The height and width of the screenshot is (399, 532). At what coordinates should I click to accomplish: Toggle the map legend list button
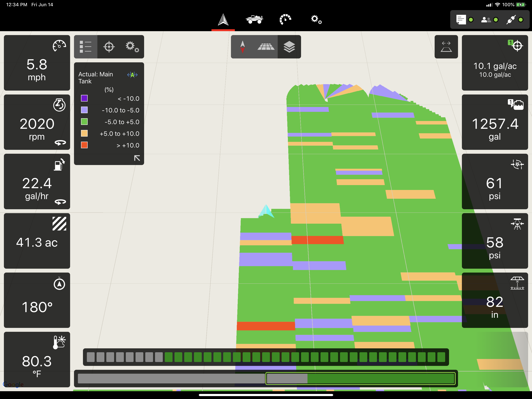(x=86, y=47)
